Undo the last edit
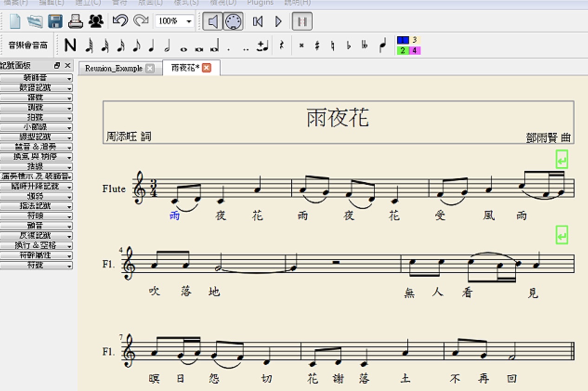Screen dimensions: 588x391 120,21
